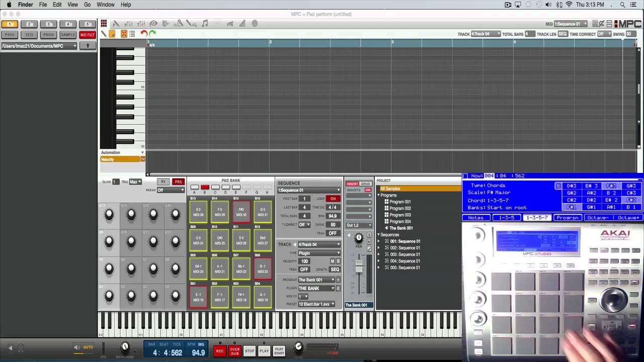Click pad B15 F#0 MIDI 30
Screen dimensions: 644x362
[241, 212]
